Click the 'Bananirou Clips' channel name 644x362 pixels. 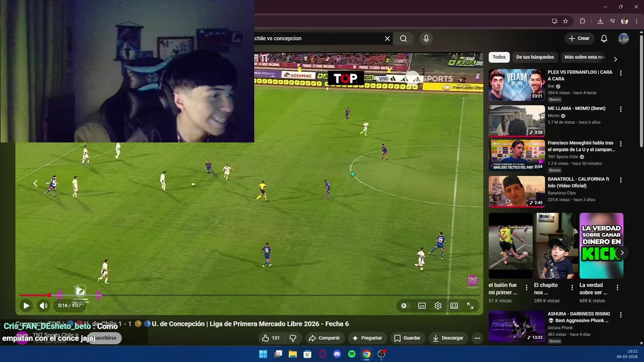(x=561, y=193)
